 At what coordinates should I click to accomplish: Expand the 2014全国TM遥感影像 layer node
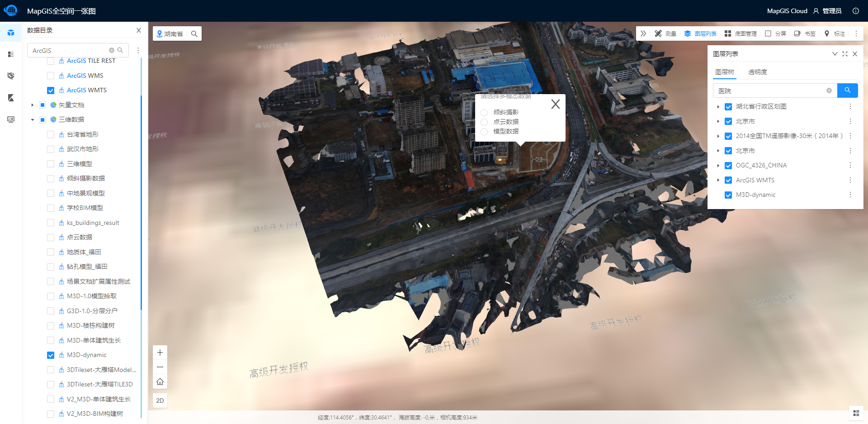(x=718, y=136)
